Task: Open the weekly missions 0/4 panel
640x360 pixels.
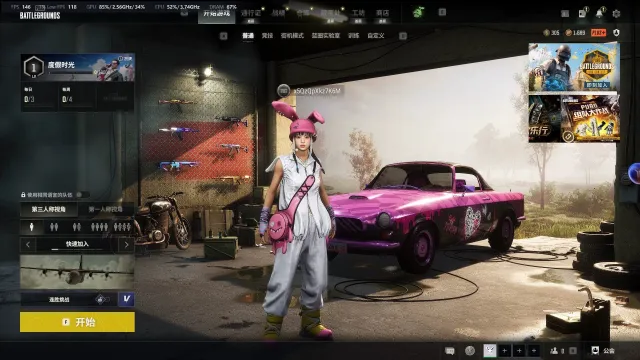Action: tap(77, 96)
